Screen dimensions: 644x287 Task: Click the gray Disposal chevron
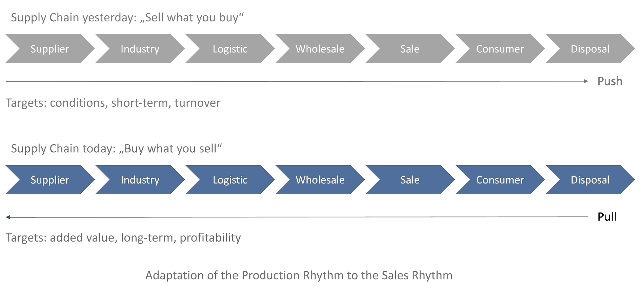coord(590,49)
